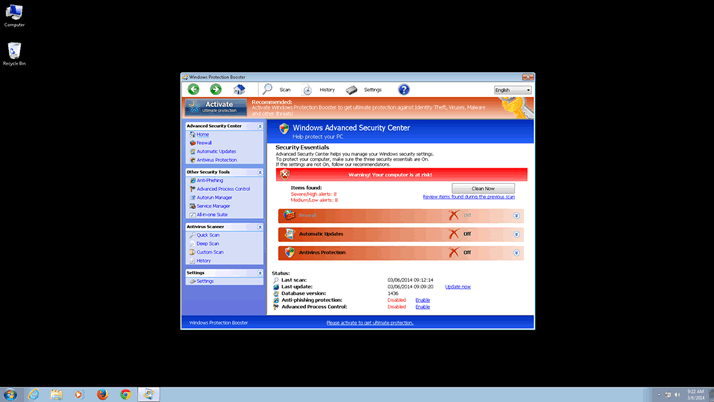Click the green Forward arrow icon
Screen dimensions: 714x402
(x=215, y=90)
